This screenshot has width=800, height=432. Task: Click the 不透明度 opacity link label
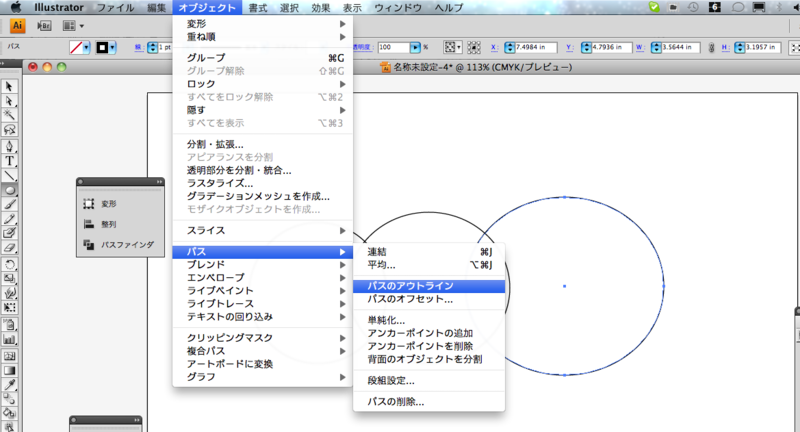362,47
